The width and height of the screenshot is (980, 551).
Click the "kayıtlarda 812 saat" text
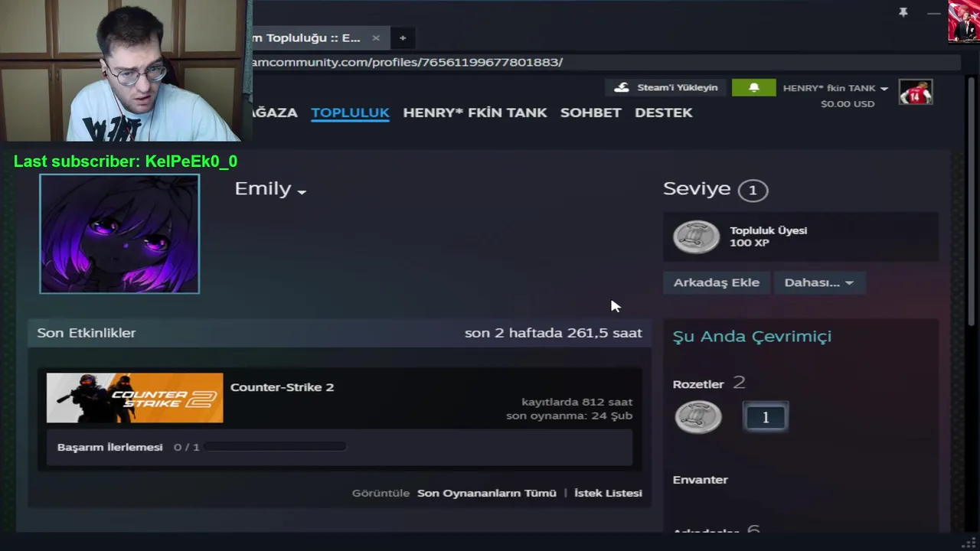577,402
